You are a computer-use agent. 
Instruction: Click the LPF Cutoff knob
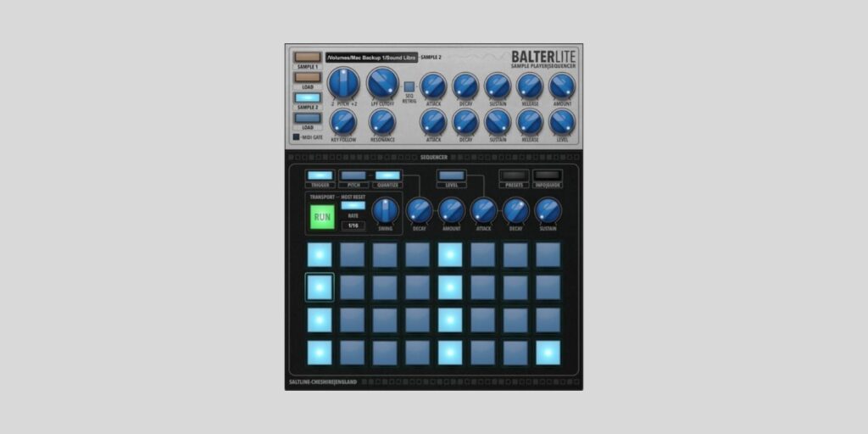pyautogui.click(x=382, y=84)
